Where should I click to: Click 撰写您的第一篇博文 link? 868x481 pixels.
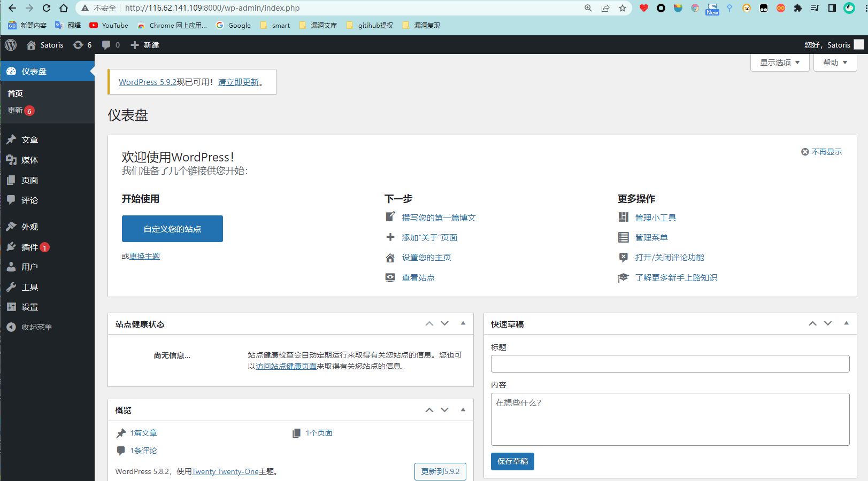coord(439,218)
